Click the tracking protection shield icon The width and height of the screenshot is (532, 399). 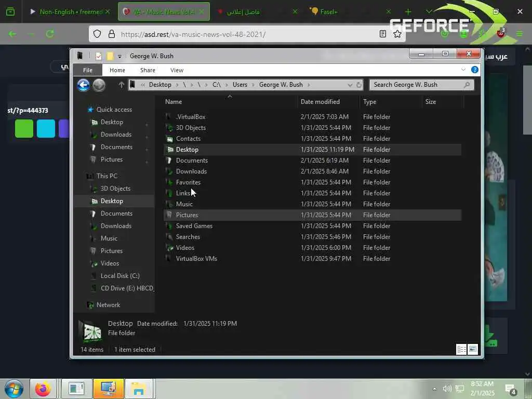coord(97,34)
